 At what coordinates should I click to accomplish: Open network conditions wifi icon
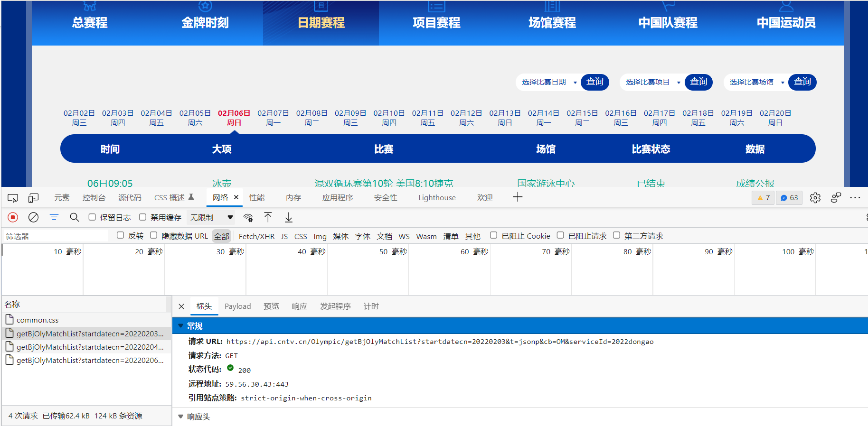pyautogui.click(x=248, y=217)
